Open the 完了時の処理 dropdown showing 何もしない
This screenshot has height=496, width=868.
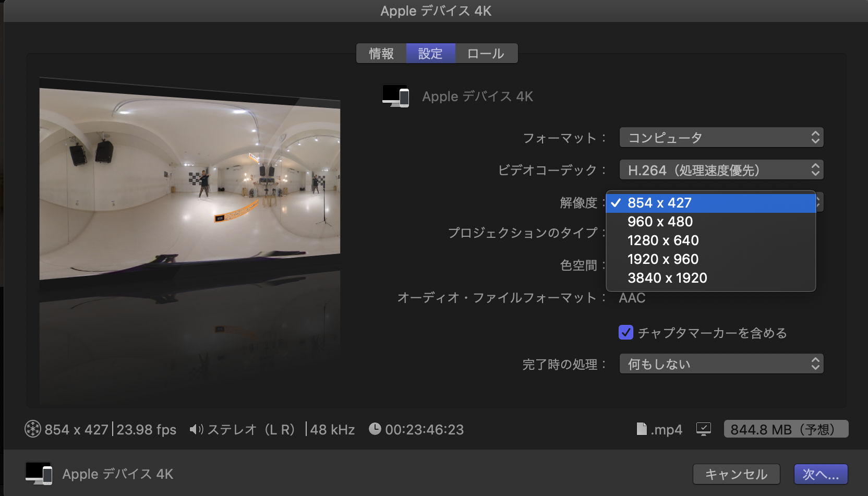point(721,364)
